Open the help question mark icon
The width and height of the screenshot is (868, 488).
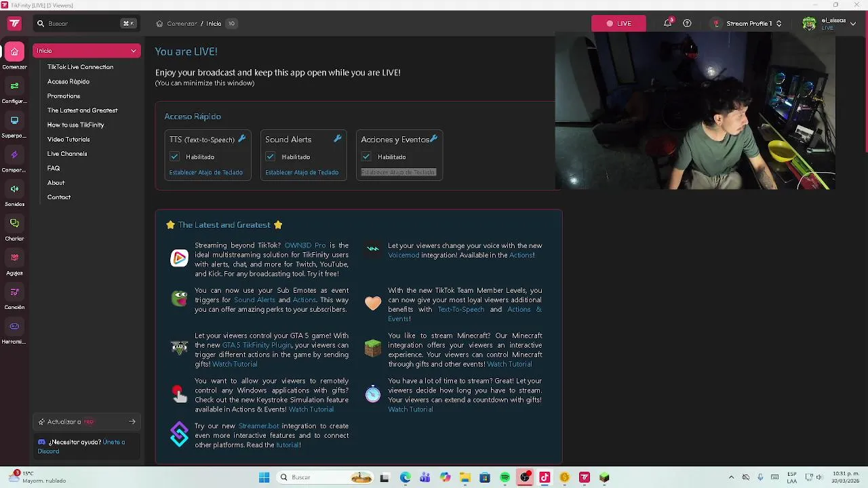pyautogui.click(x=687, y=23)
